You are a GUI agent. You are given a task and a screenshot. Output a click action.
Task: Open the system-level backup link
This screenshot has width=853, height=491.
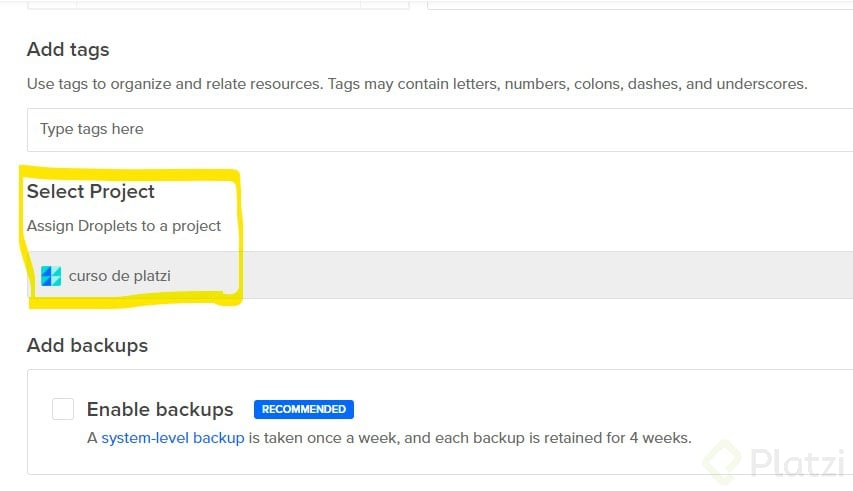pyautogui.click(x=172, y=437)
